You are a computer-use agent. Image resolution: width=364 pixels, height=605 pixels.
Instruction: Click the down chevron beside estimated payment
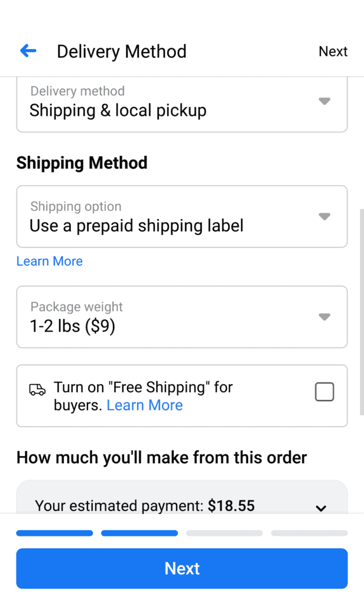pos(321,508)
